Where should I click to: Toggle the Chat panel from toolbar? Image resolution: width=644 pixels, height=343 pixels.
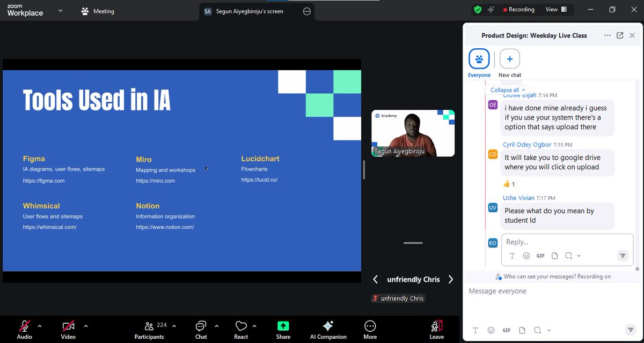point(201,329)
